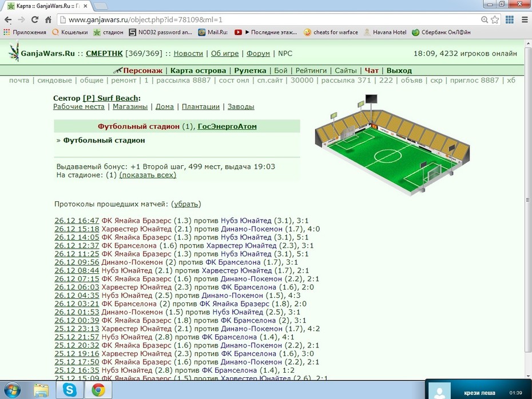Open the Havana Hotel bookmark

(x=385, y=32)
